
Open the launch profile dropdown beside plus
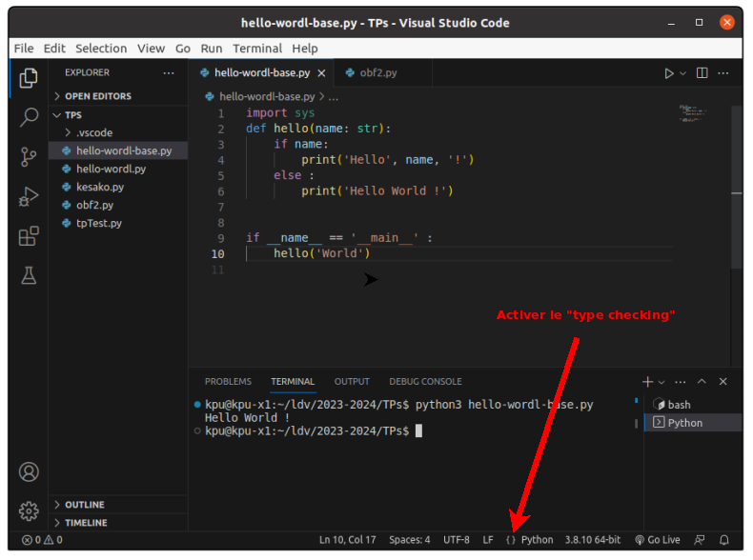click(x=661, y=382)
